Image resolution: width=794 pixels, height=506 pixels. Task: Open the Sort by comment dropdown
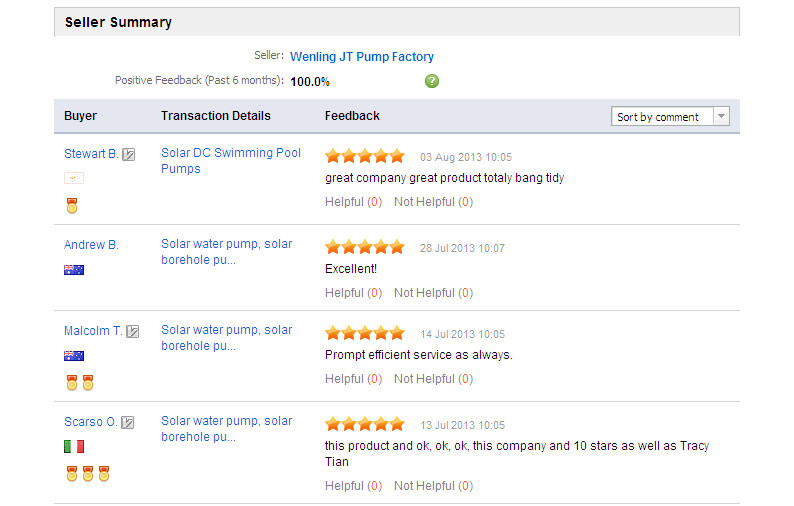tap(670, 116)
